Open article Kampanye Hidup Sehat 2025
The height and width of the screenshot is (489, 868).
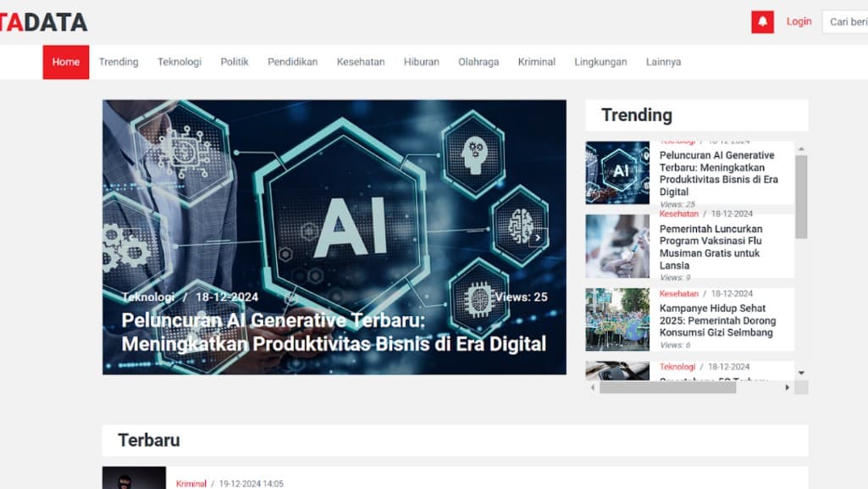(717, 320)
